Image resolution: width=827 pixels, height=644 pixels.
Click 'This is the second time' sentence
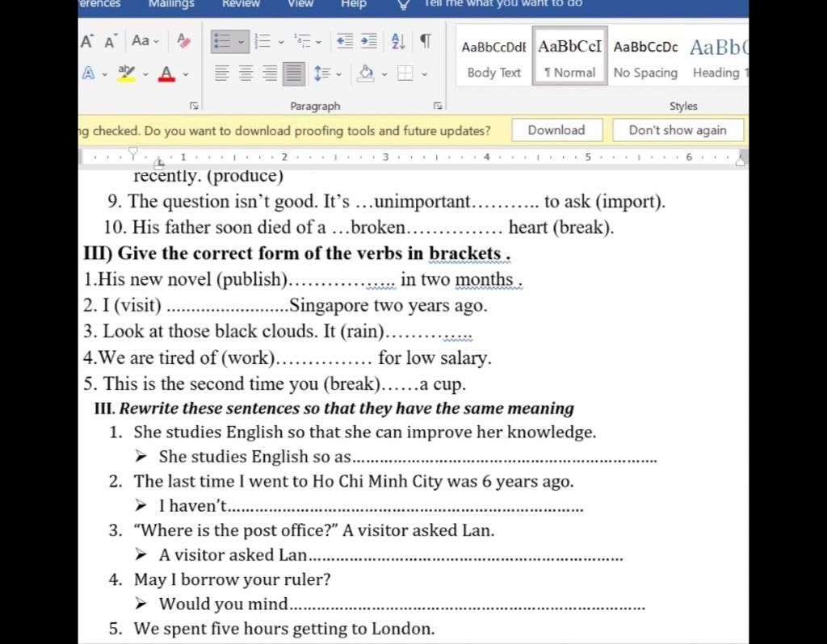[x=275, y=383]
